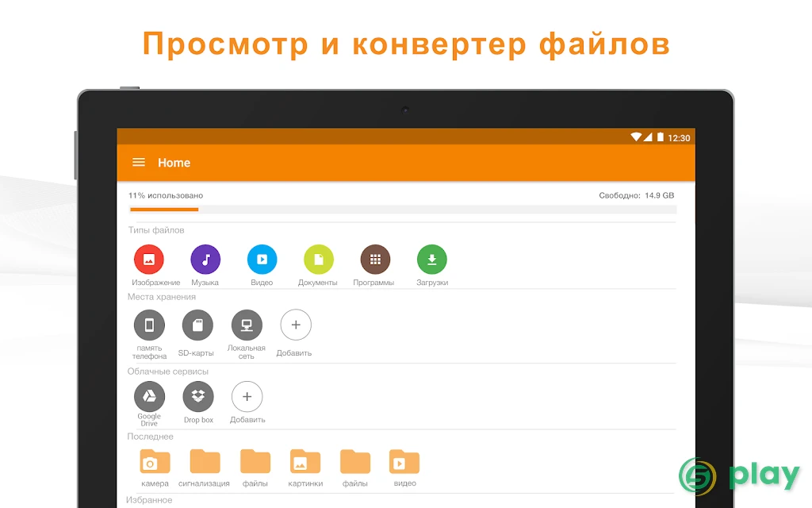The image size is (812, 508).
Task: Open the Видео file type icon
Action: 262,260
